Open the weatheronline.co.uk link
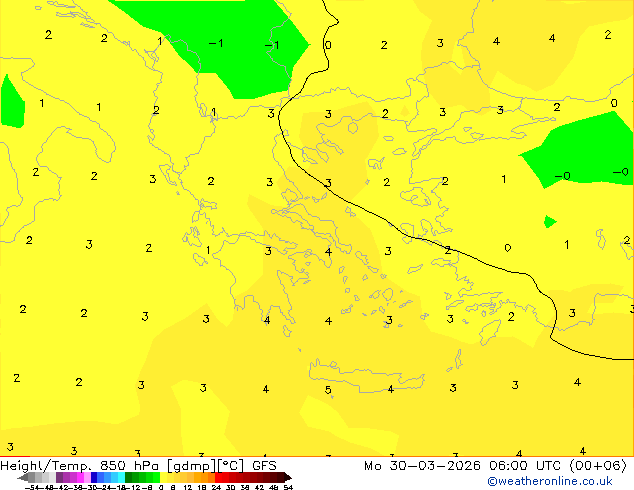Image resolution: width=634 pixels, height=490 pixels. 550,481
